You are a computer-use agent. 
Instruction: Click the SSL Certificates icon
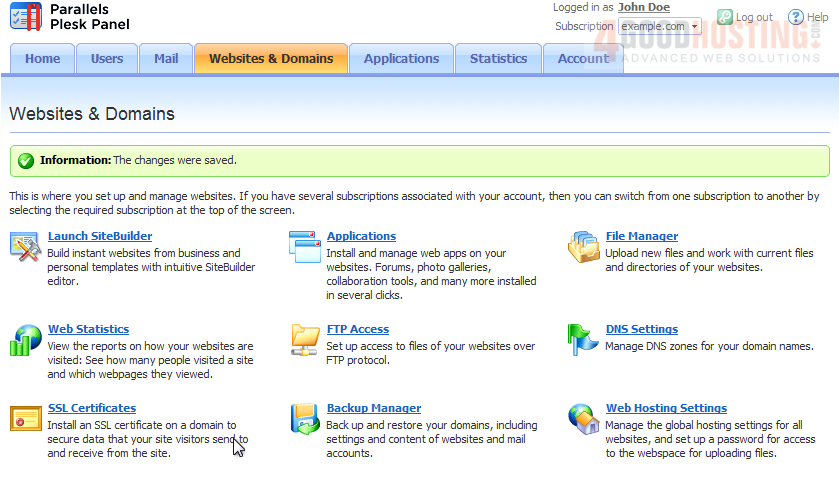click(24, 418)
